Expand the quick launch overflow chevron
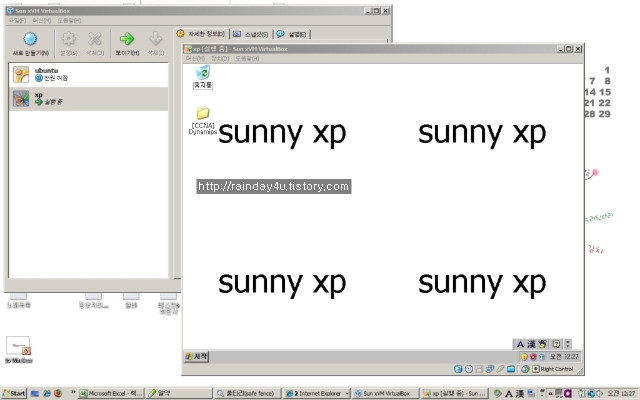Image resolution: width=640 pixels, height=400 pixels. pos(73,392)
